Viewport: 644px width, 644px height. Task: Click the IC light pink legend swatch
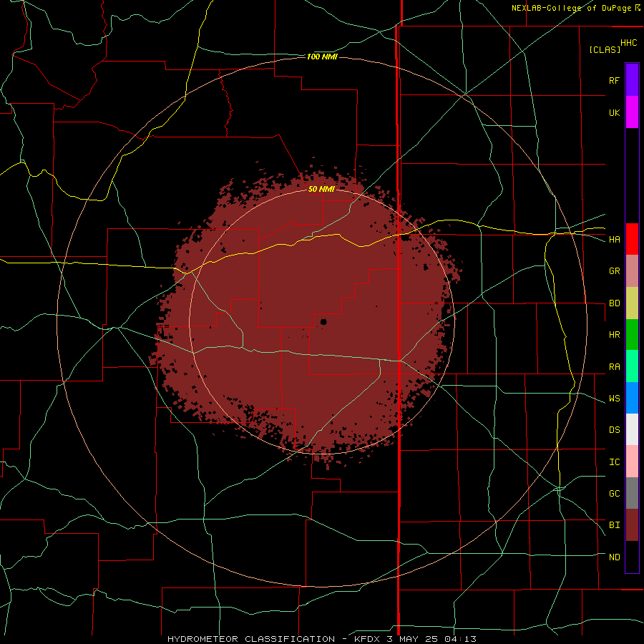pos(632,462)
